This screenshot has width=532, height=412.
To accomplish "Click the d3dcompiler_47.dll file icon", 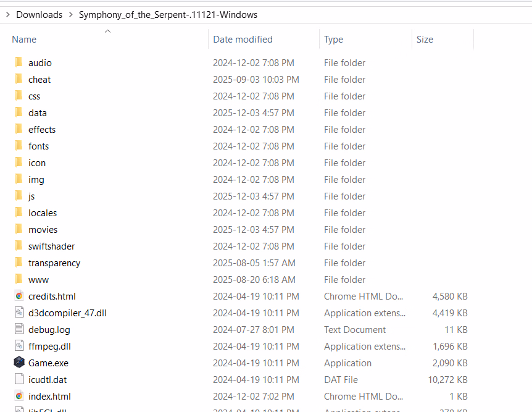I will (19, 313).
